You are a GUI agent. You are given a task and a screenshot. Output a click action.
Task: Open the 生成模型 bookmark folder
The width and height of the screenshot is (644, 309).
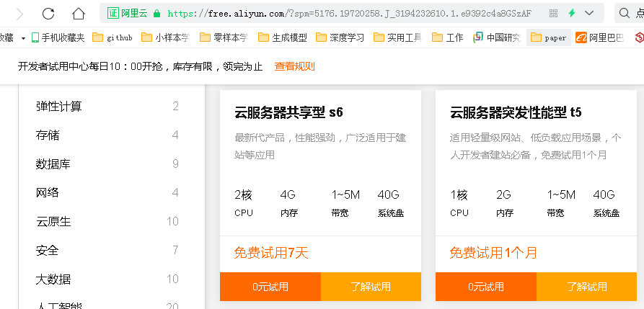[283, 37]
